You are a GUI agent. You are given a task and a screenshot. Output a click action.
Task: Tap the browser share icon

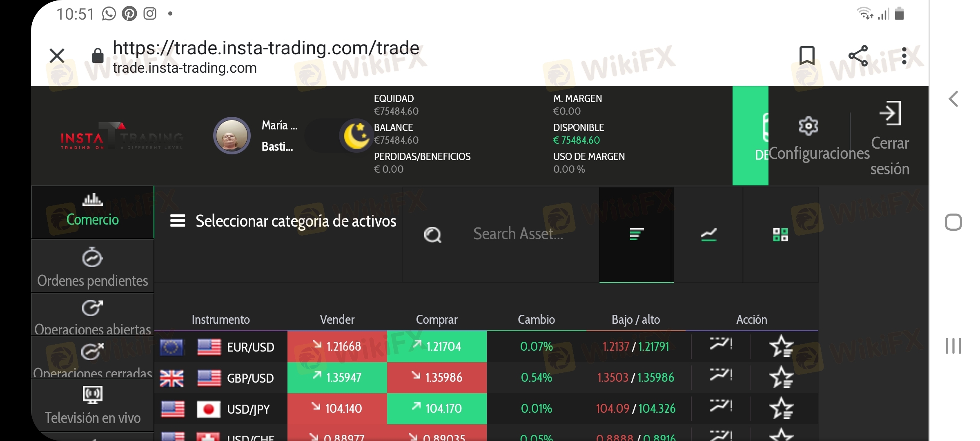click(858, 56)
